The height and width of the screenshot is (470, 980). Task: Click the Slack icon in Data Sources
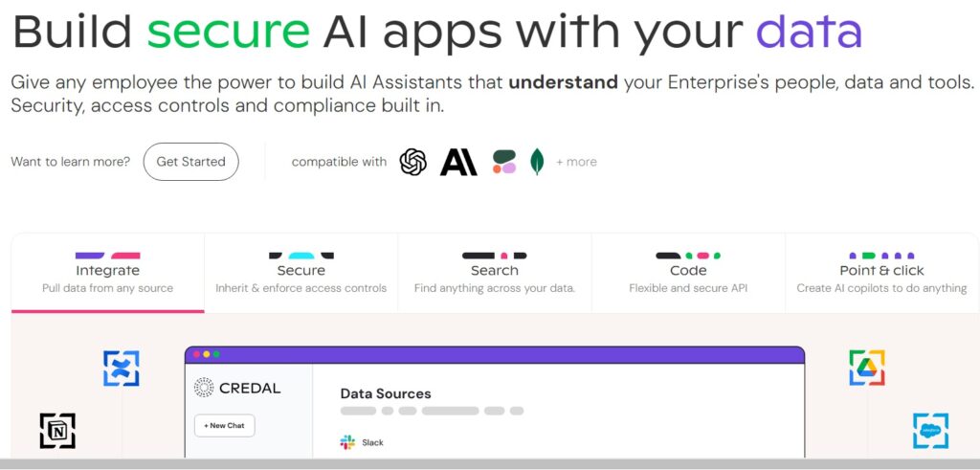point(347,442)
